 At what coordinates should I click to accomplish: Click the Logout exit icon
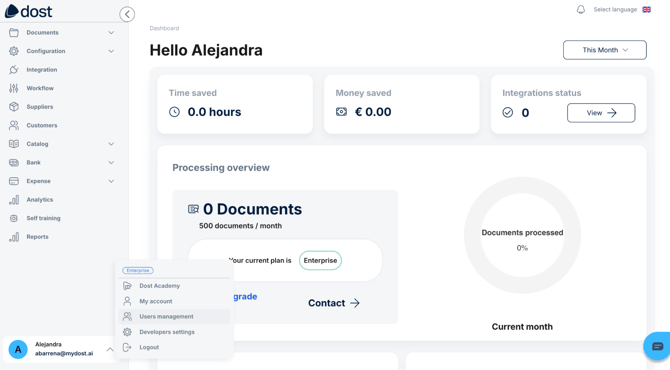click(x=127, y=347)
